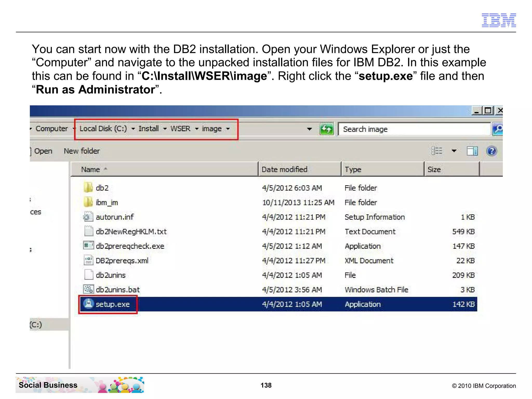Click the Computer breadcrumb
This screenshot has height=399, width=532.
52,129
